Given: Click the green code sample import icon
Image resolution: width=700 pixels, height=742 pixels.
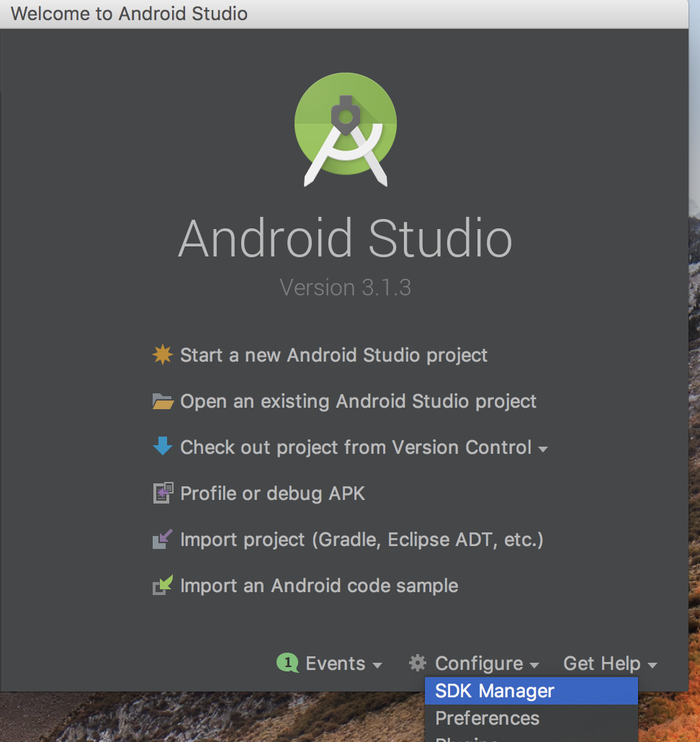Looking at the screenshot, I should click(162, 585).
